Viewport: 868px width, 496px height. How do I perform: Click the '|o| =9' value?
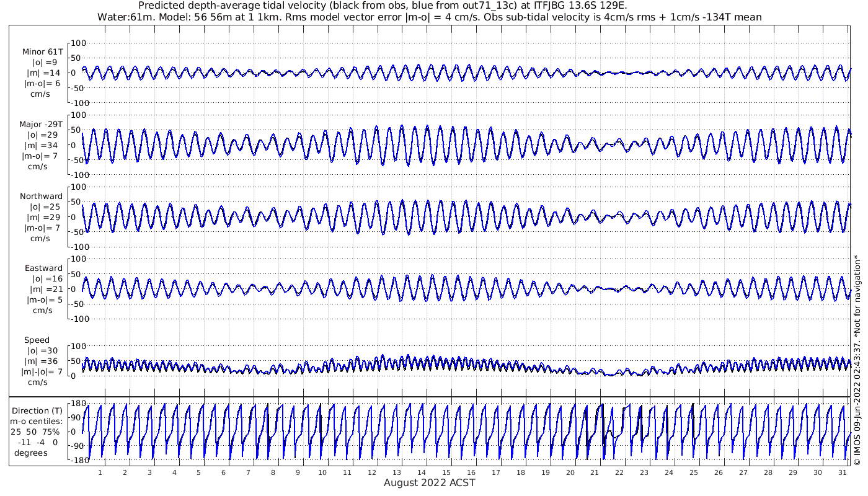click(45, 63)
